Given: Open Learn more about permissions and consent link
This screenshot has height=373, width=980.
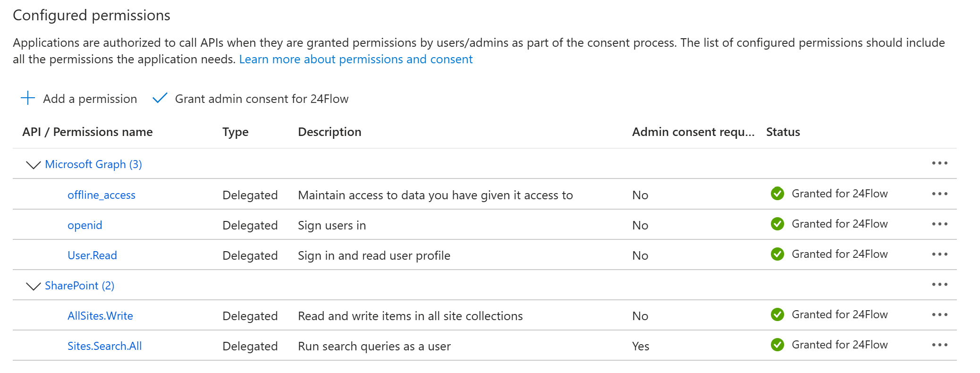Looking at the screenshot, I should (355, 59).
